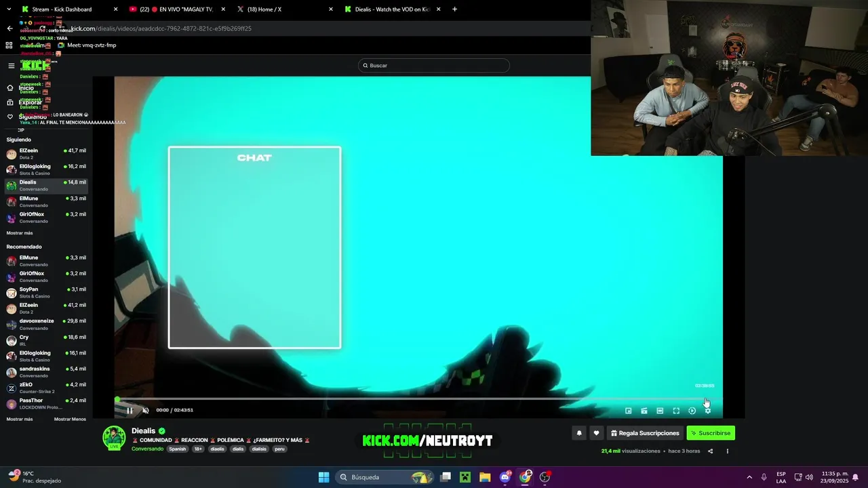The width and height of the screenshot is (868, 488).
Task: Open the browser apps grid icon
Action: pos(9,45)
